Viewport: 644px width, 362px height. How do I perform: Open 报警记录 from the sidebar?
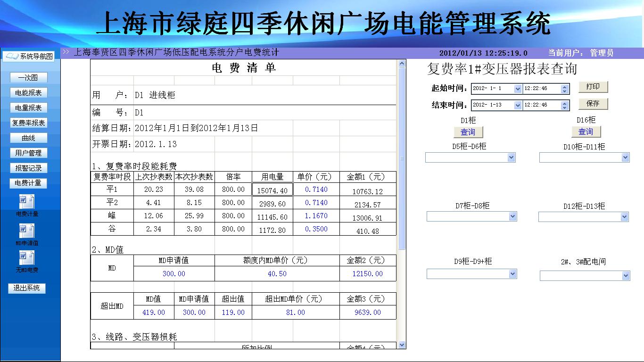tap(28, 168)
